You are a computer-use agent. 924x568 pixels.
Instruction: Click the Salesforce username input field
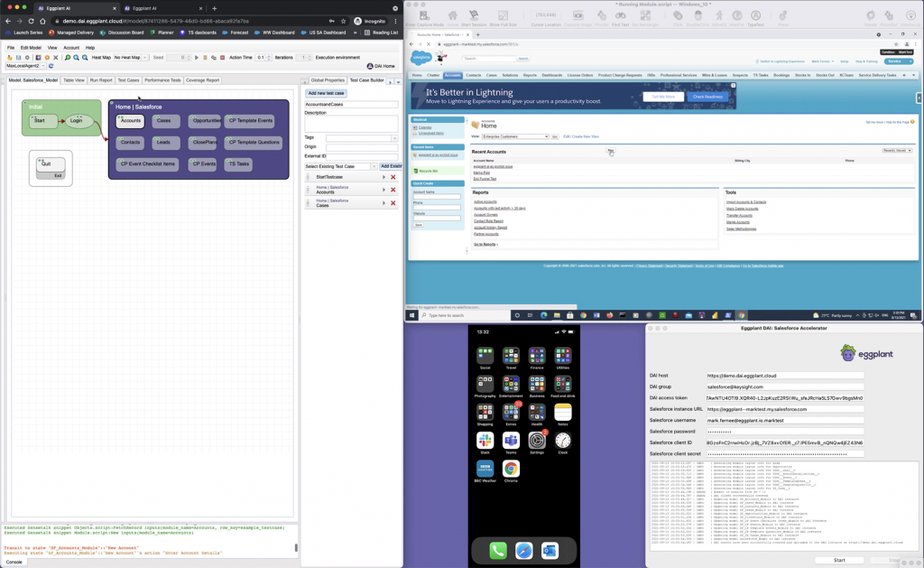784,421
